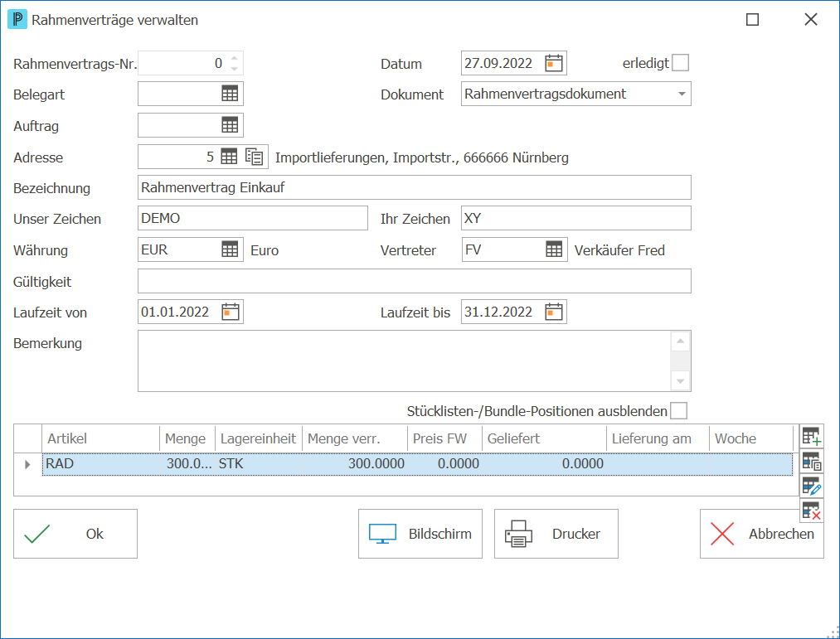Sort by the Artikel column header

tap(100, 438)
